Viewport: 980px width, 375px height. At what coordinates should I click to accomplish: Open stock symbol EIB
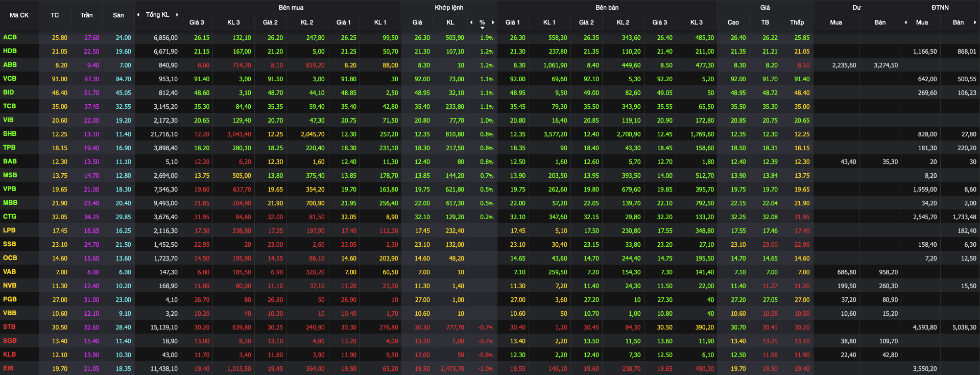coord(8,368)
